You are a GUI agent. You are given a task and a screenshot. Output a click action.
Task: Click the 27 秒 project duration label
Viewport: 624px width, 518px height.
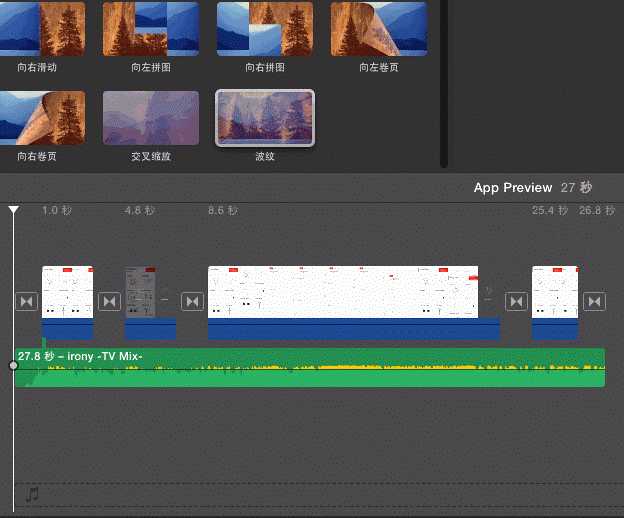[576, 187]
